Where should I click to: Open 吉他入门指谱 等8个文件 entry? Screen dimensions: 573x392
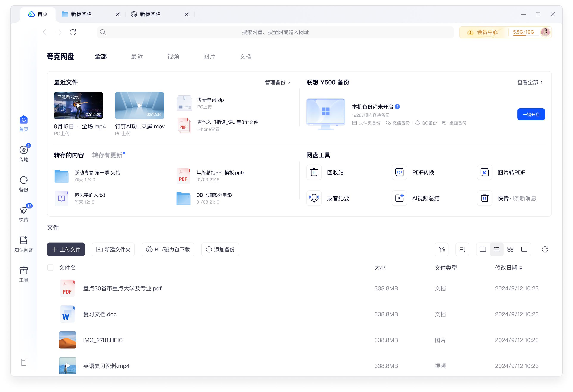(x=218, y=126)
